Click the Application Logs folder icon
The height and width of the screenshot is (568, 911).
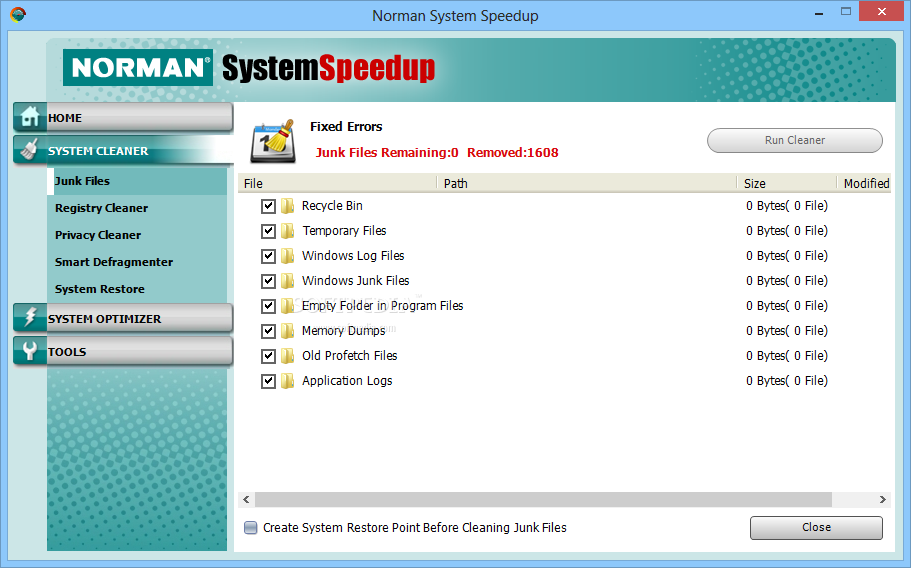288,380
